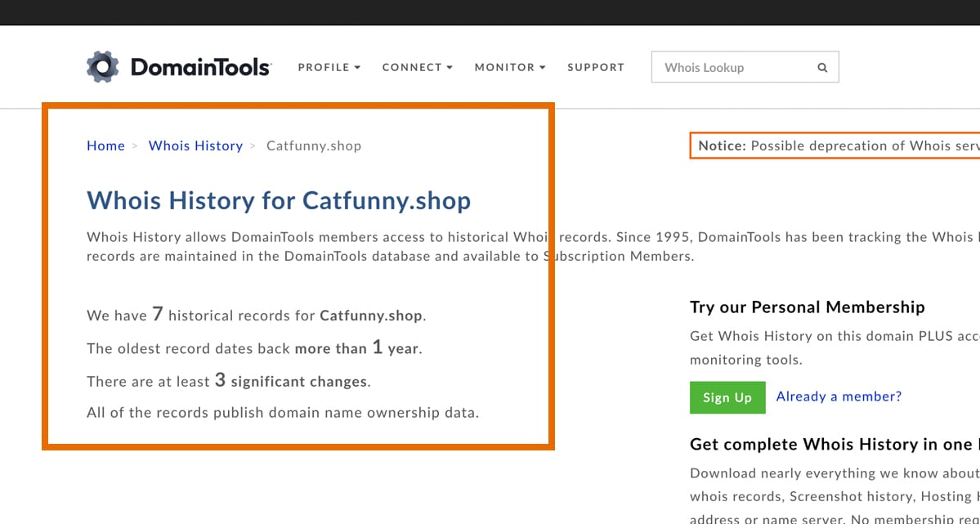Follow the Whois History breadcrumb link
This screenshot has height=524, width=980.
click(195, 146)
